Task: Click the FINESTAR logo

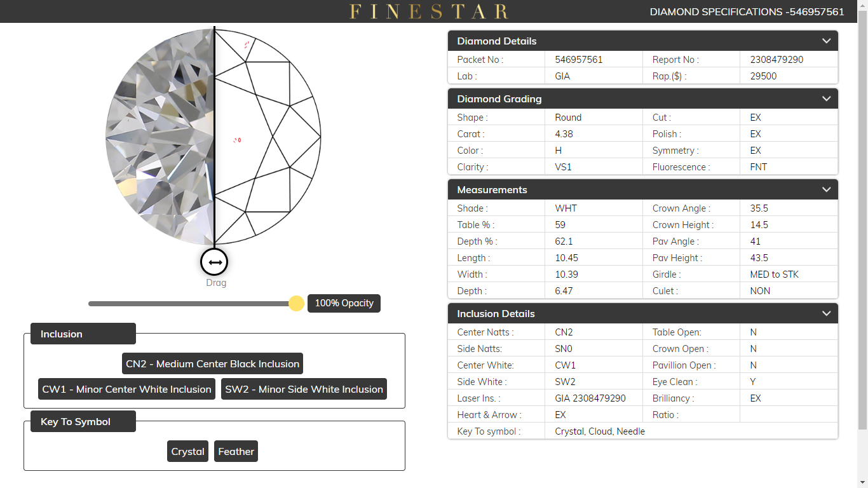Action: [x=429, y=11]
